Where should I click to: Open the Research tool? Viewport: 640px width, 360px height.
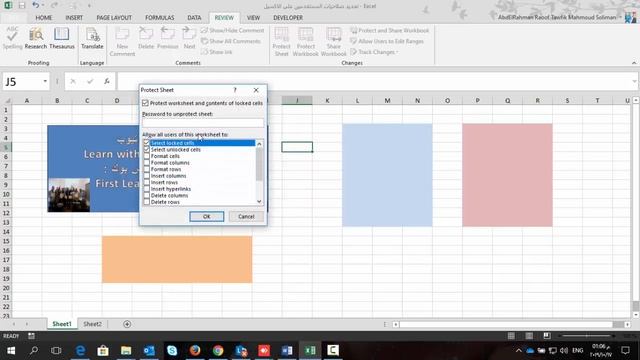click(x=36, y=38)
